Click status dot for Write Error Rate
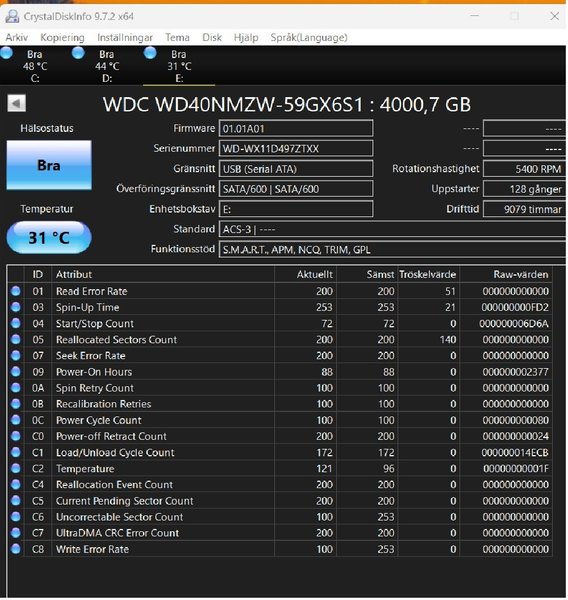 pyautogui.click(x=16, y=549)
